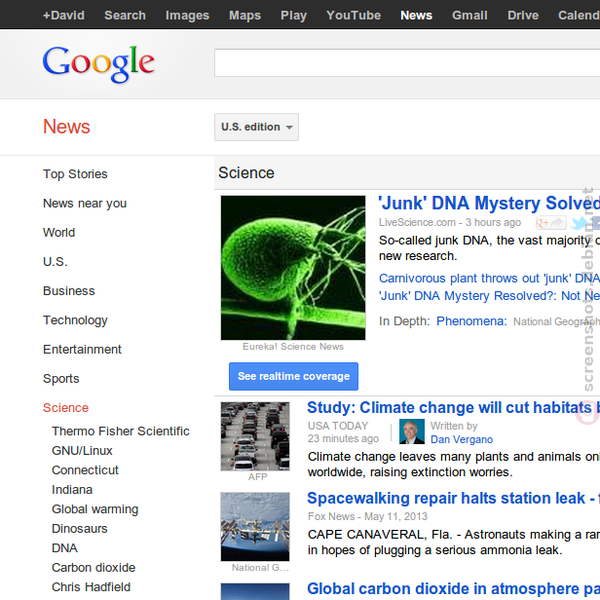Open Global warming topic
The image size is (600, 600).
95,509
